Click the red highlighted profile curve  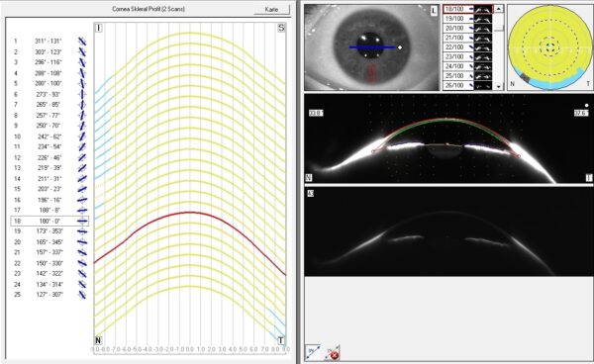[x=190, y=242]
